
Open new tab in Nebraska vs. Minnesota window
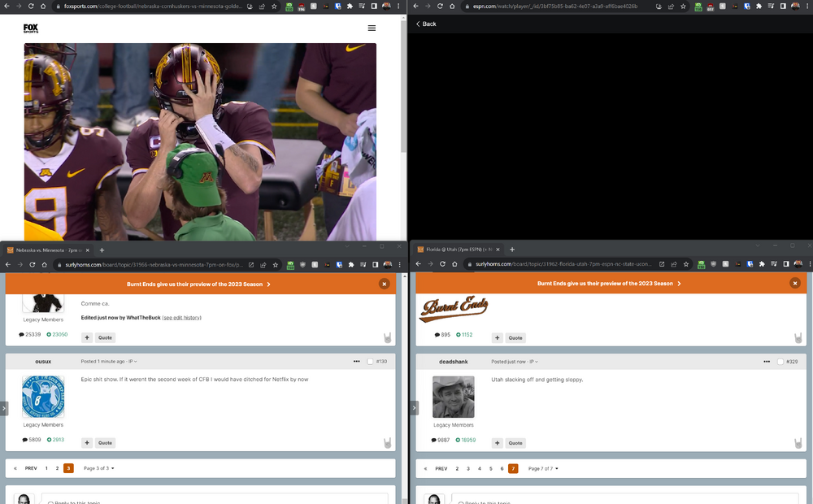(x=102, y=250)
